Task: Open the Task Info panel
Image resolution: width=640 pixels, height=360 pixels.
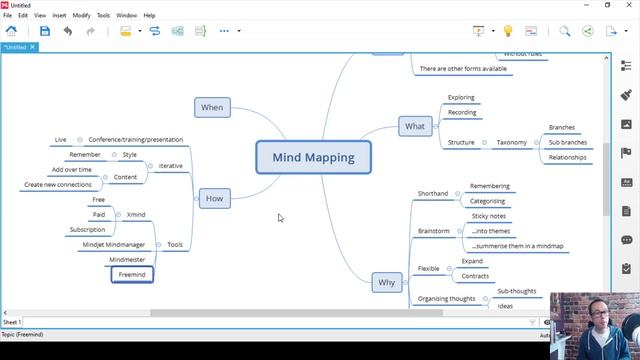Action: (626, 269)
